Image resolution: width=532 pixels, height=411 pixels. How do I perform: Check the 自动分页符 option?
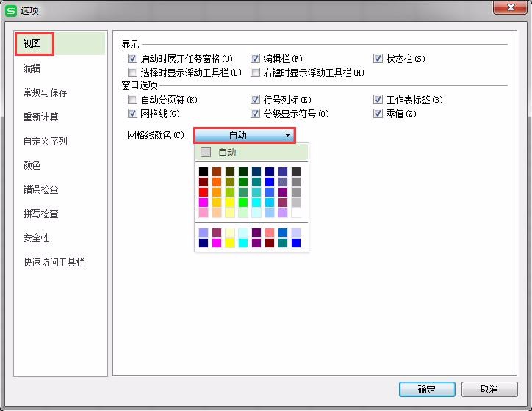[132, 100]
